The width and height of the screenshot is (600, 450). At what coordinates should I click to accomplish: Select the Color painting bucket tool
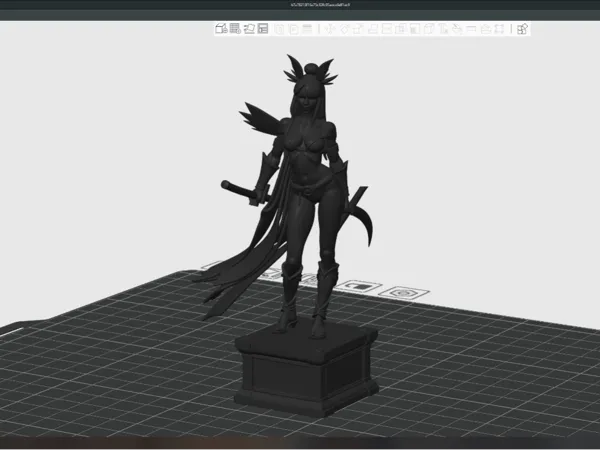[457, 29]
